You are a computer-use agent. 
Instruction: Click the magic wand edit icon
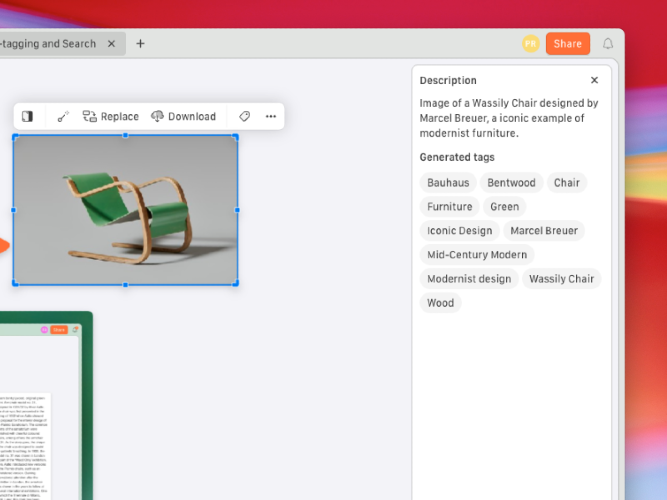[63, 116]
